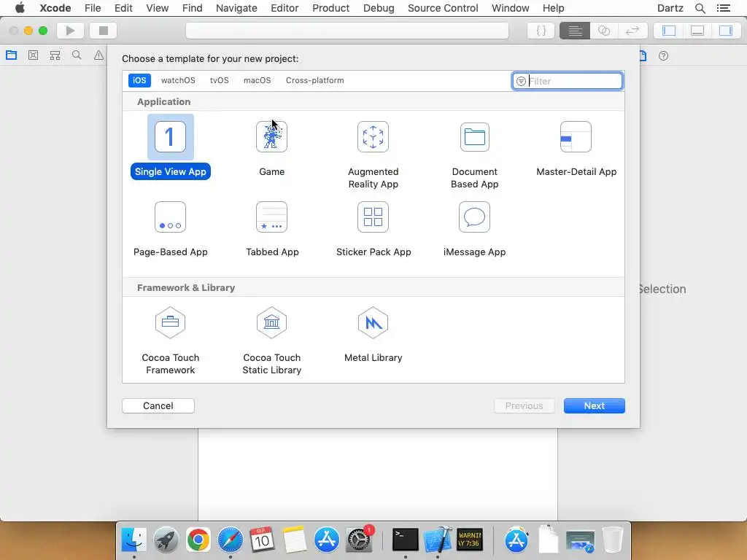Toggle the Debug area visibility
747x560 pixels.
pyautogui.click(x=697, y=31)
